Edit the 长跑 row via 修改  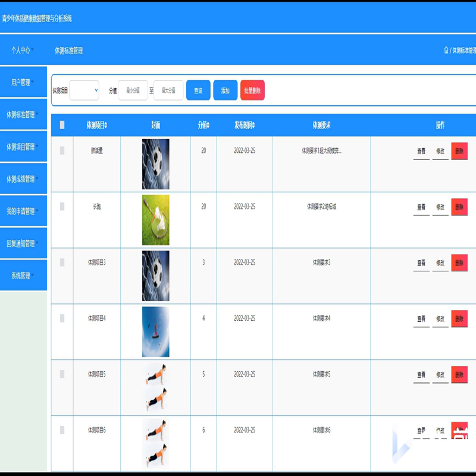pos(440,207)
